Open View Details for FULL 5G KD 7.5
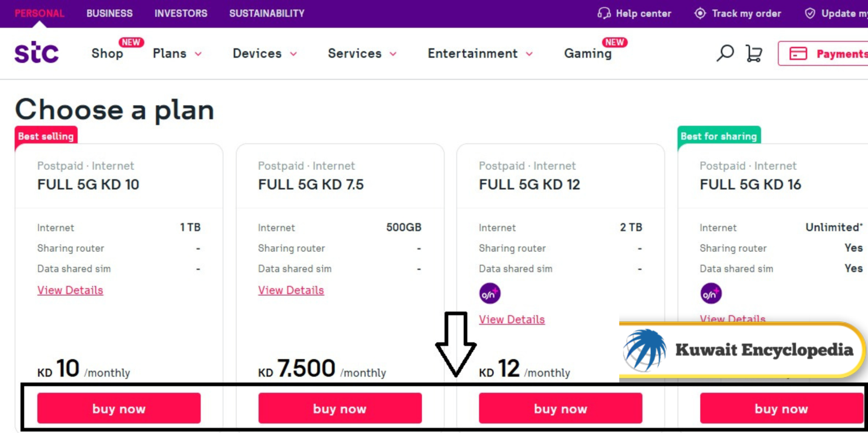This screenshot has width=868, height=433. point(291,290)
